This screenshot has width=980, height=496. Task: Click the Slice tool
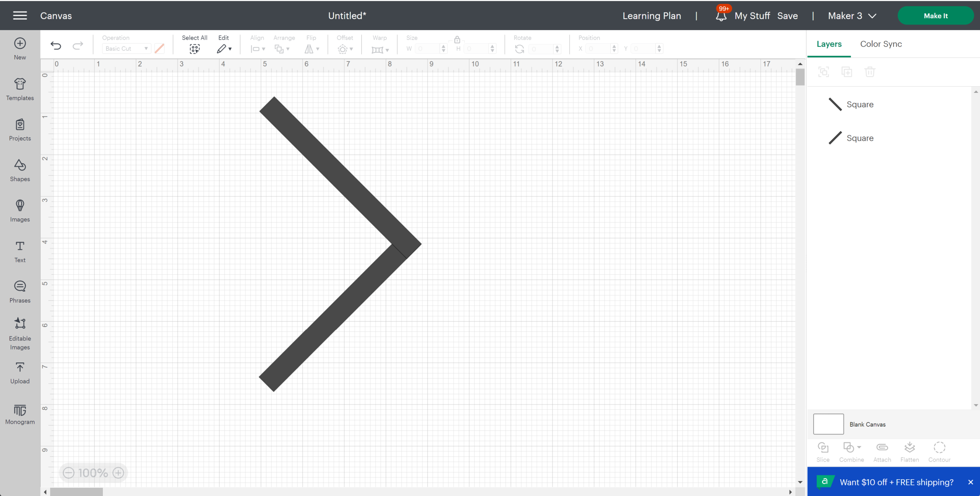point(823,452)
